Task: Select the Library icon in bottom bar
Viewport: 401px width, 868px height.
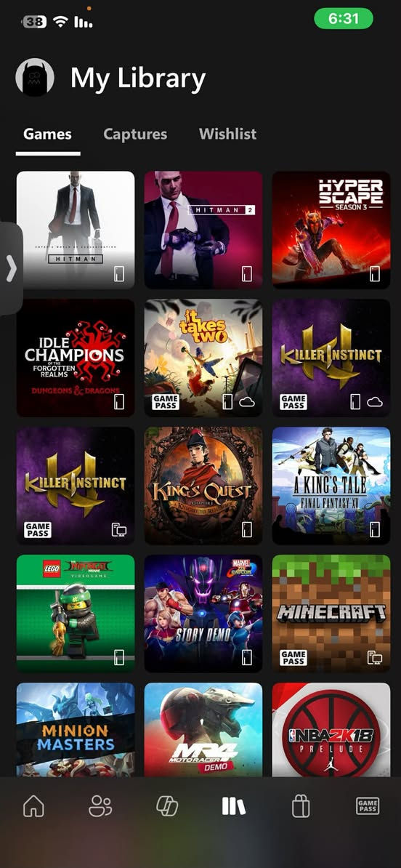Action: pyautogui.click(x=233, y=806)
